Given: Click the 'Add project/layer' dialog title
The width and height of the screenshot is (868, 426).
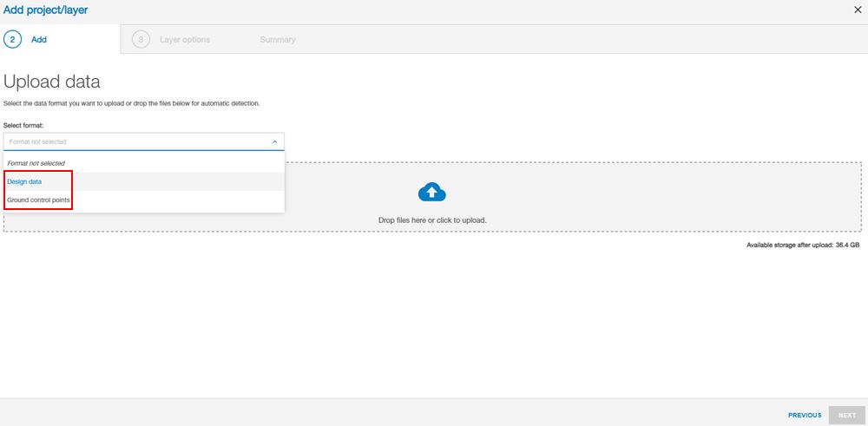Looking at the screenshot, I should pyautogui.click(x=45, y=10).
